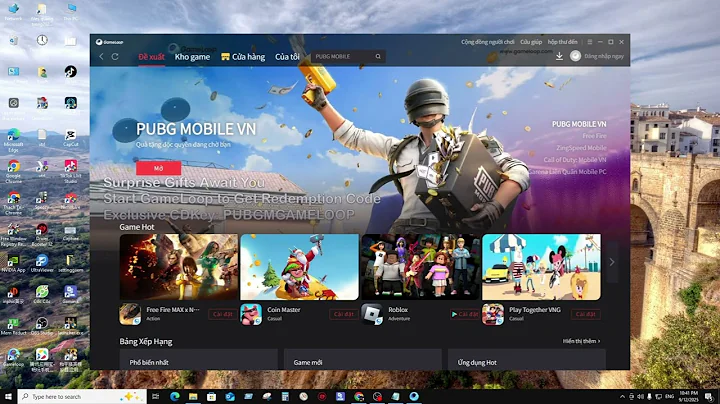Click the Windows Start button
This screenshot has height=404, width=720.
pyautogui.click(x=8, y=396)
